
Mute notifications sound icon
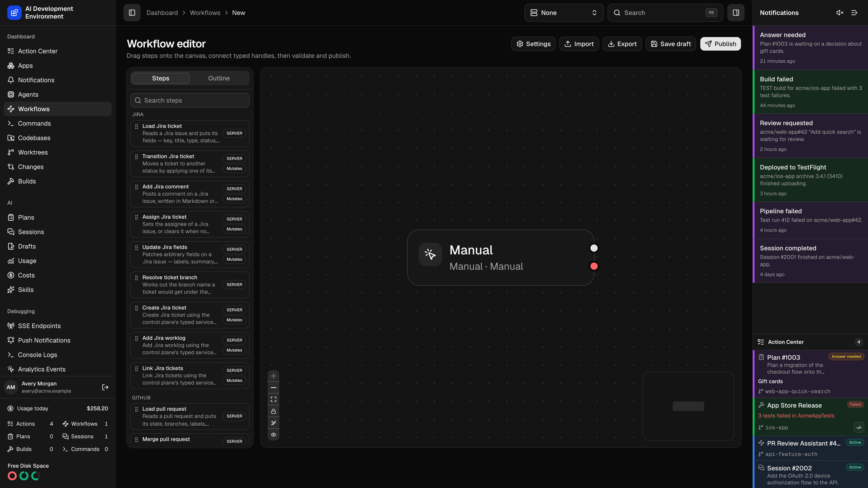pyautogui.click(x=840, y=13)
